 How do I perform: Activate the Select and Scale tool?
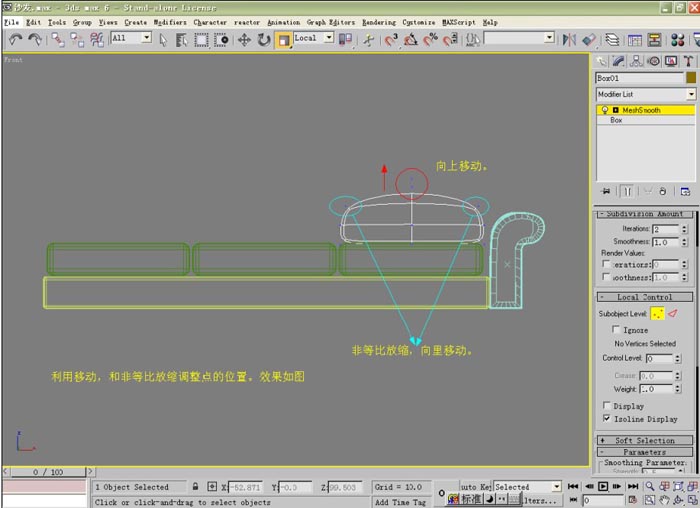(284, 39)
